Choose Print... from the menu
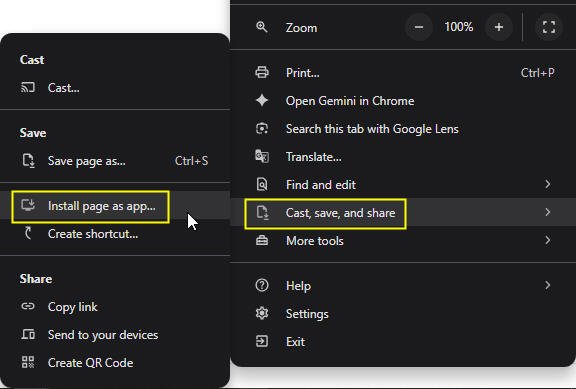 pos(403,72)
